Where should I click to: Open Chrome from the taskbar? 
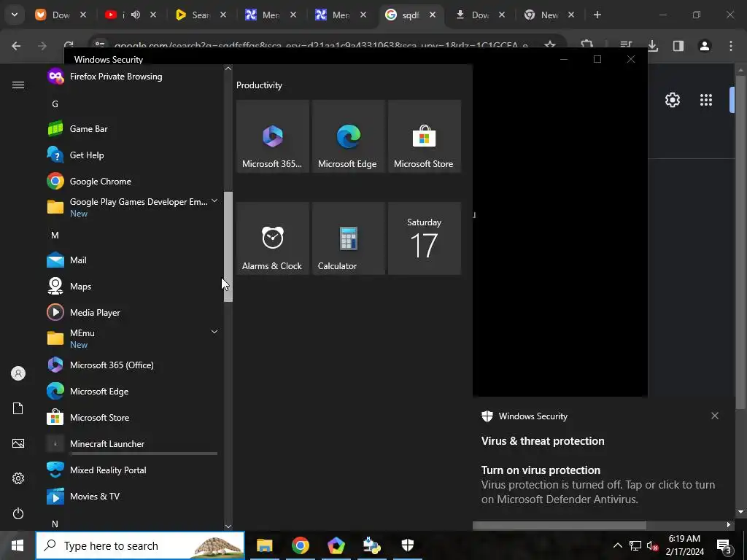(300, 545)
